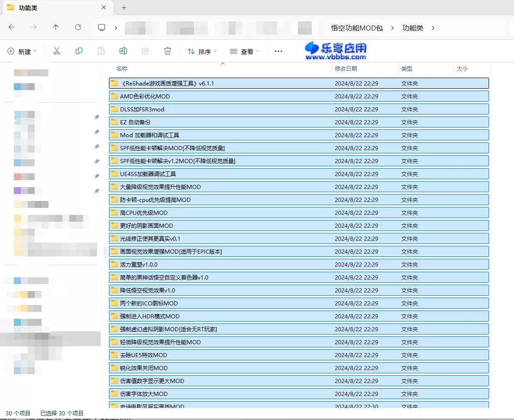Click the Copy icon in toolbar
The image size is (514, 420).
coord(79,51)
